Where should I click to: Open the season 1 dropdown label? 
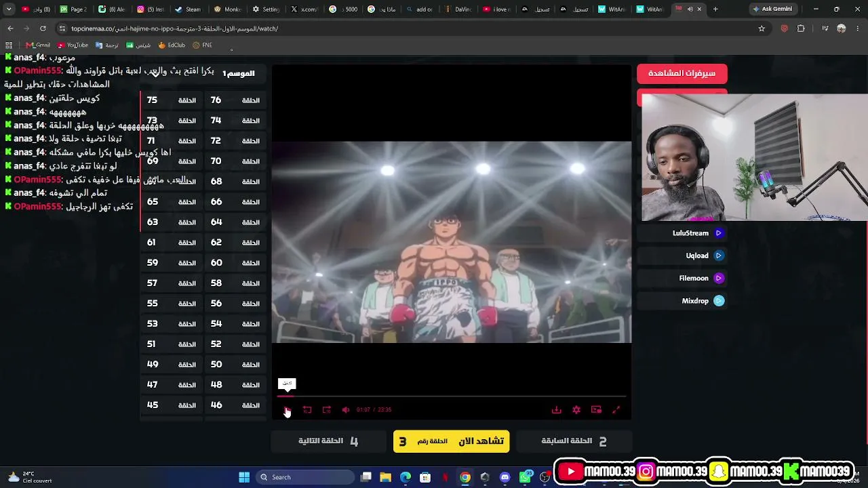click(239, 73)
